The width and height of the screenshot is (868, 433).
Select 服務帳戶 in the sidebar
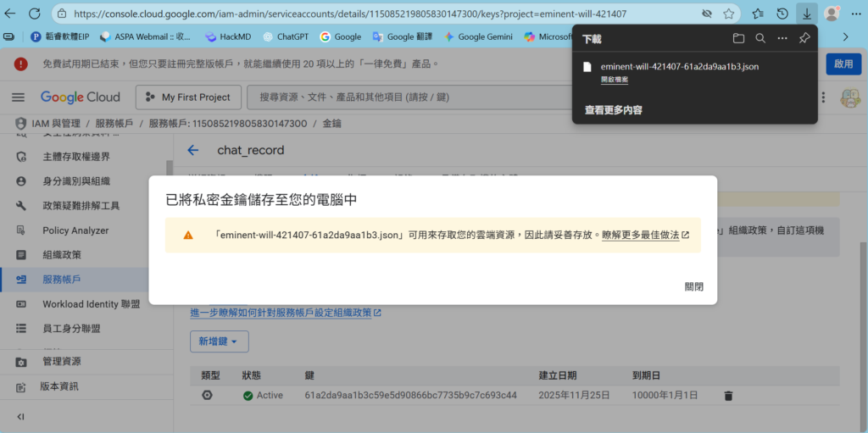click(x=61, y=279)
